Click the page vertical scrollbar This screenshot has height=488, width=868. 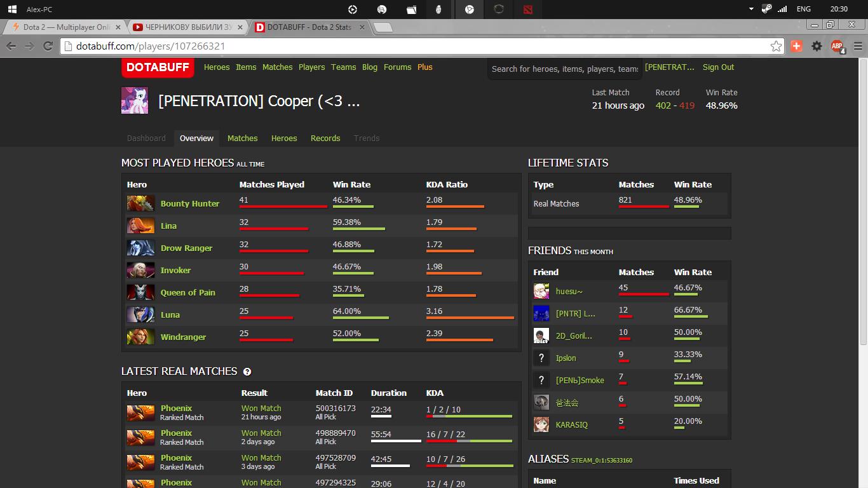(x=863, y=203)
